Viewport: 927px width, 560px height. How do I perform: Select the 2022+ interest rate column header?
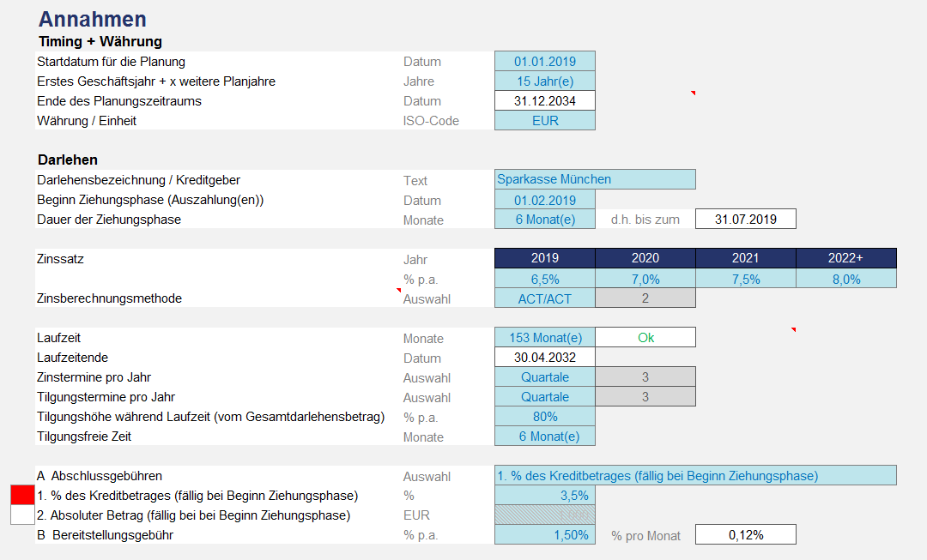coord(845,258)
